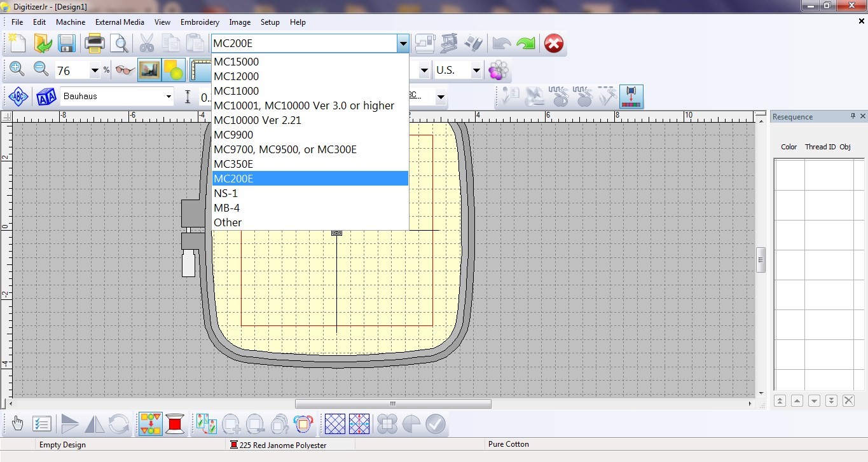The width and height of the screenshot is (868, 462).
Task: Open the File menu
Action: (17, 22)
